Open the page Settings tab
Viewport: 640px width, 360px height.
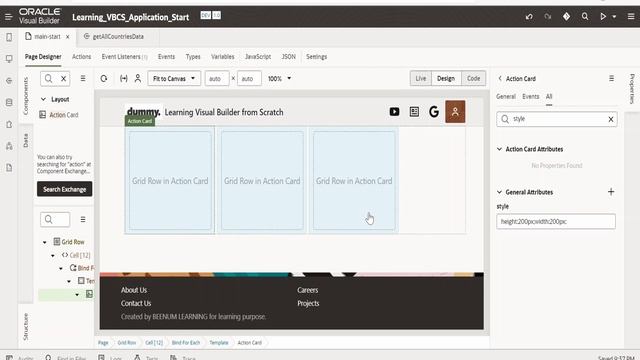[x=316, y=57]
